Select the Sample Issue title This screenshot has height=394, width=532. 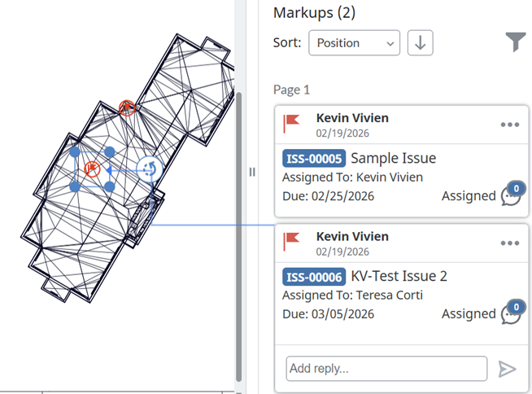tap(394, 158)
